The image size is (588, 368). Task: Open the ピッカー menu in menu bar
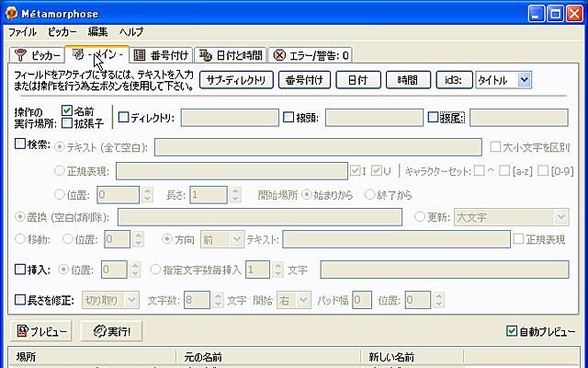pos(62,32)
